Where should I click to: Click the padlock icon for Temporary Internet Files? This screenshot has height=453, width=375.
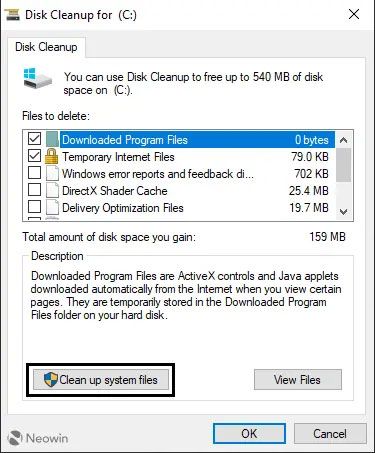point(52,156)
